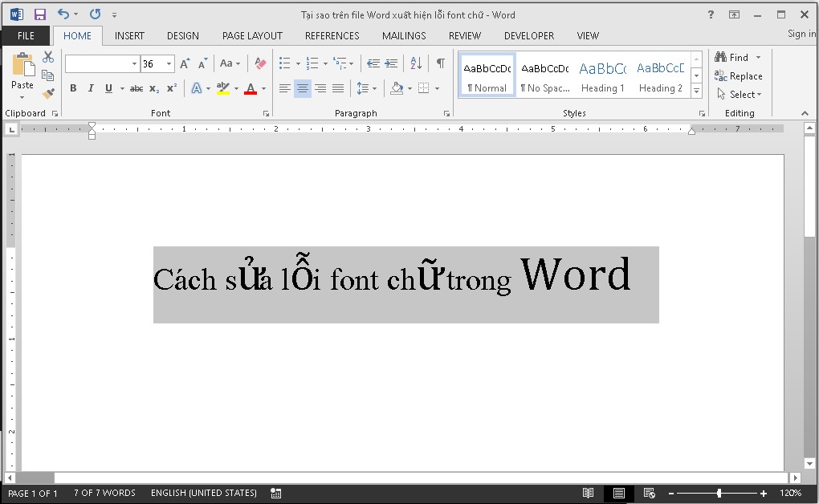Switch to Read Mode view
This screenshot has height=504, width=819.
(588, 493)
